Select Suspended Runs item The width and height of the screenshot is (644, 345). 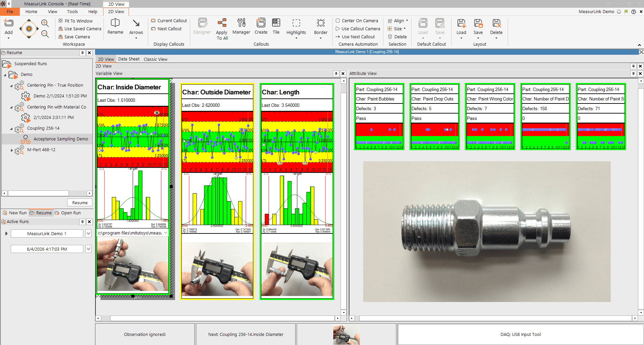31,64
